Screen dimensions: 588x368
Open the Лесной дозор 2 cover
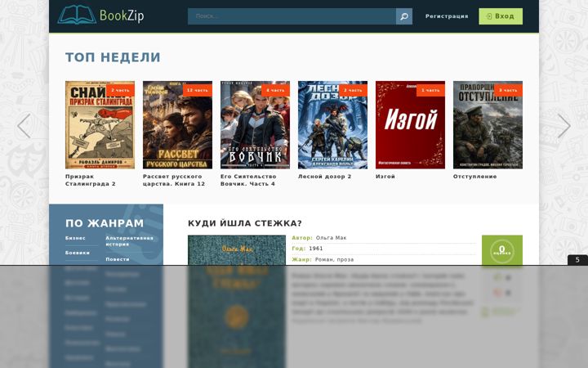pos(332,124)
